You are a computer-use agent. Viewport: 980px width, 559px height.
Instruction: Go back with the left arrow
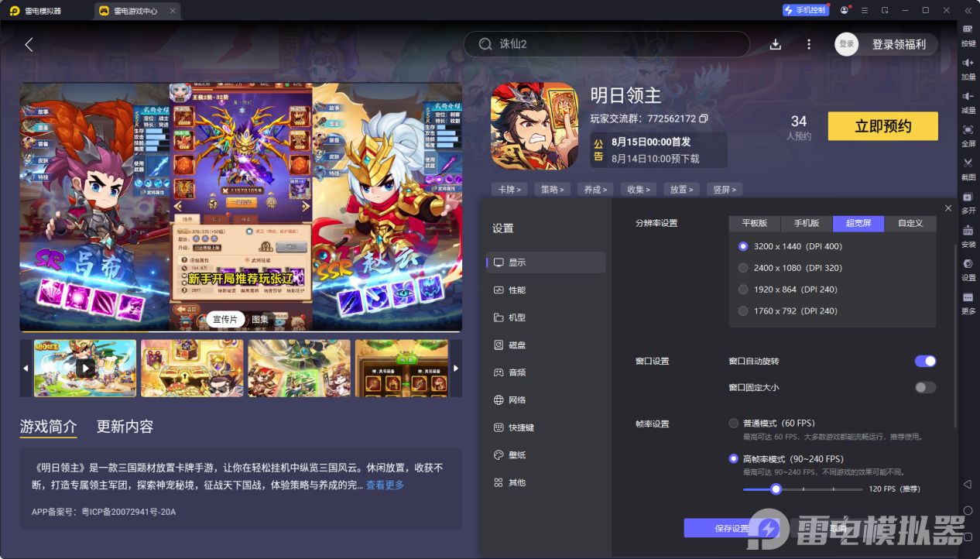pos(29,45)
